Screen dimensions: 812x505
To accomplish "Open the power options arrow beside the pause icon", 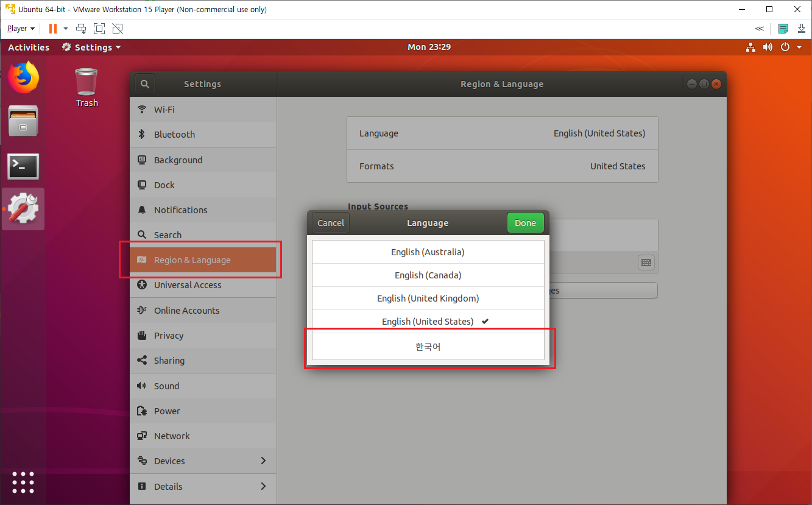I will pos(66,29).
